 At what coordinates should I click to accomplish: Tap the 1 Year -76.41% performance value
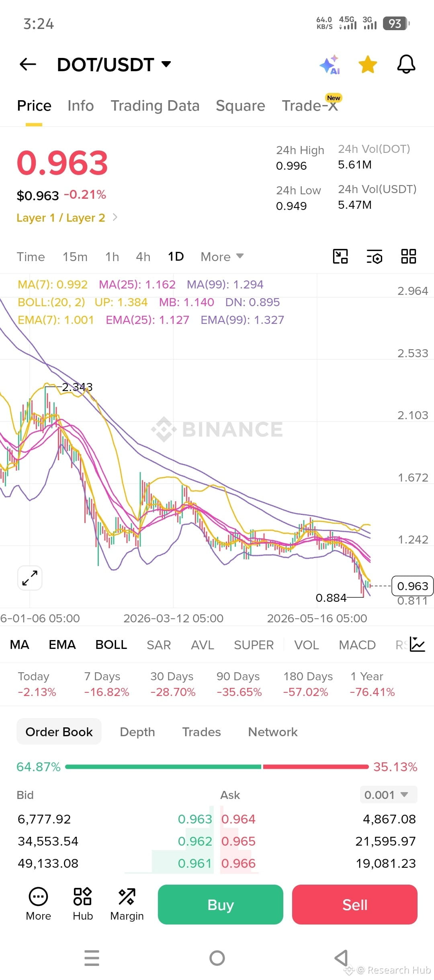(372, 692)
